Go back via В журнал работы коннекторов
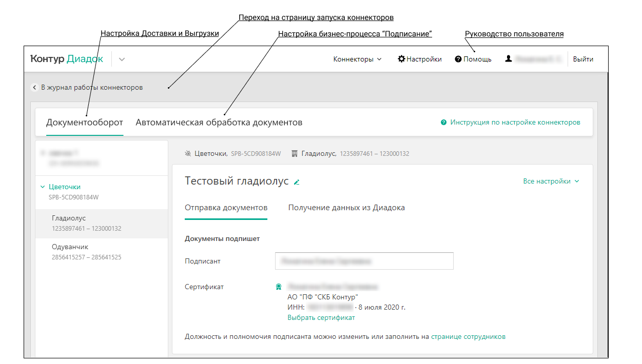642x364 pixels. pyautogui.click(x=92, y=87)
